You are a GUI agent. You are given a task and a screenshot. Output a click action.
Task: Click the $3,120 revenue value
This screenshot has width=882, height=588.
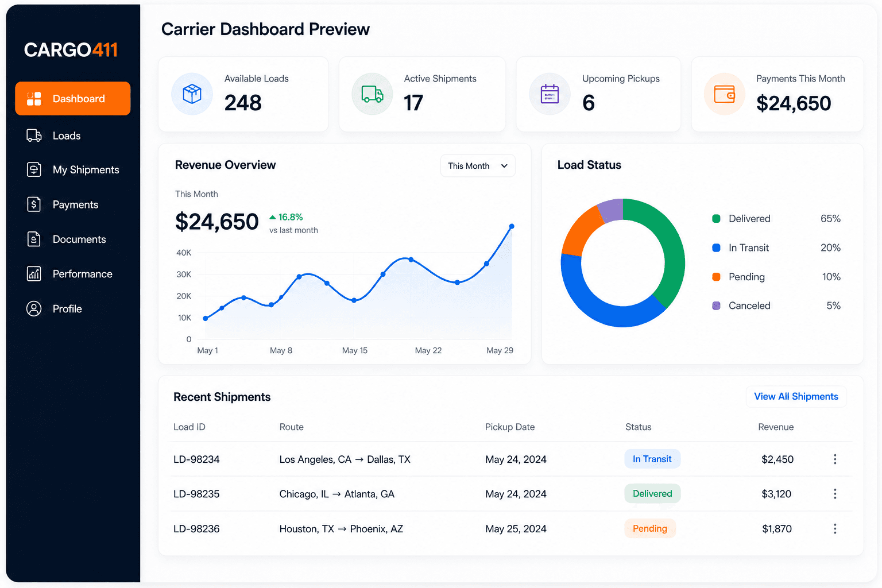point(776,494)
